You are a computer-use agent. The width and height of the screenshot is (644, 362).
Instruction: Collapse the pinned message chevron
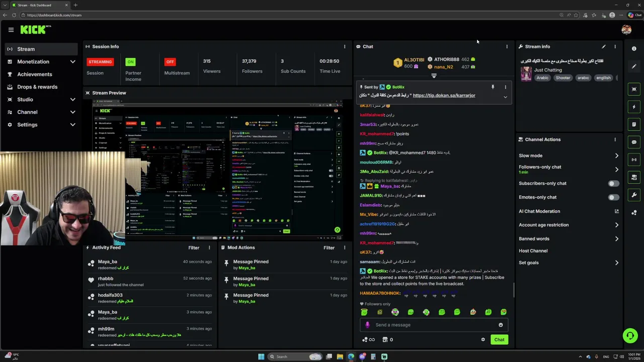[x=505, y=97]
